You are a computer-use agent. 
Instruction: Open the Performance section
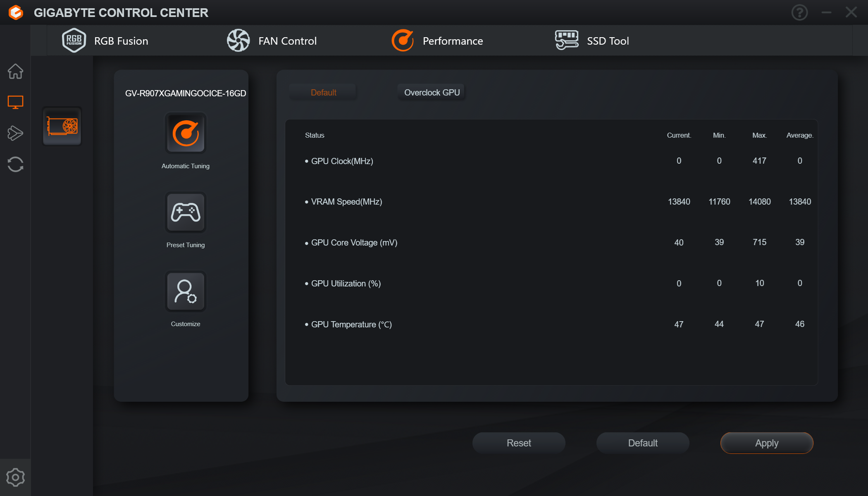(437, 41)
